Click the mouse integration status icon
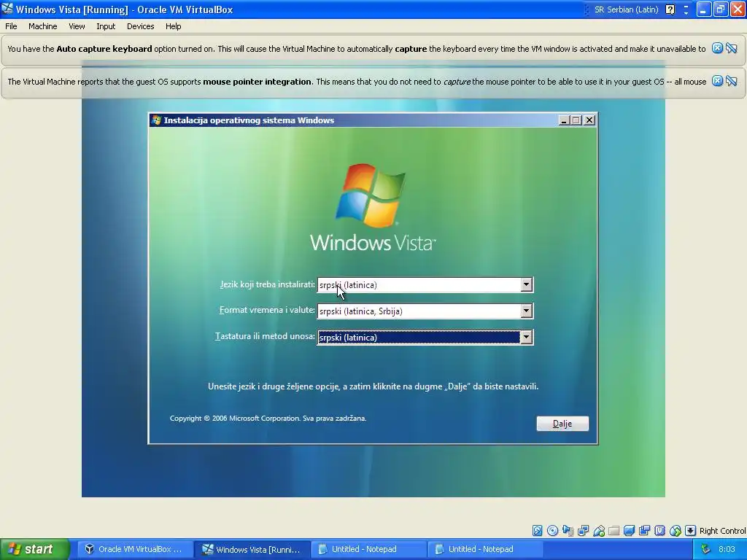 coord(675,531)
